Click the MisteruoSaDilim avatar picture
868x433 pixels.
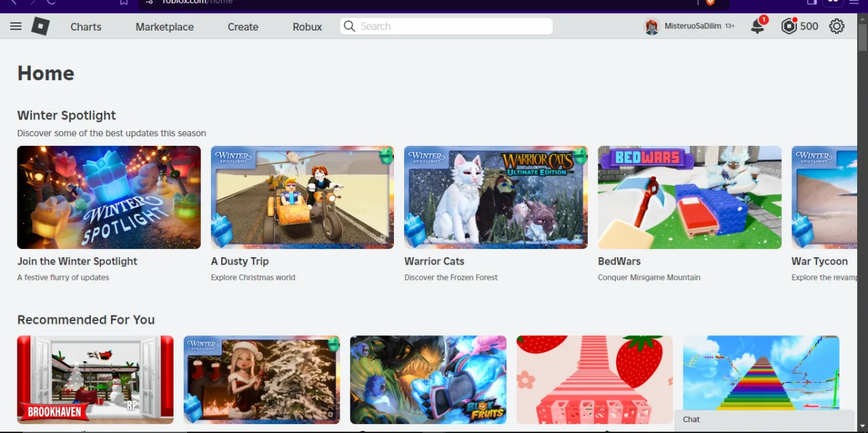point(652,26)
